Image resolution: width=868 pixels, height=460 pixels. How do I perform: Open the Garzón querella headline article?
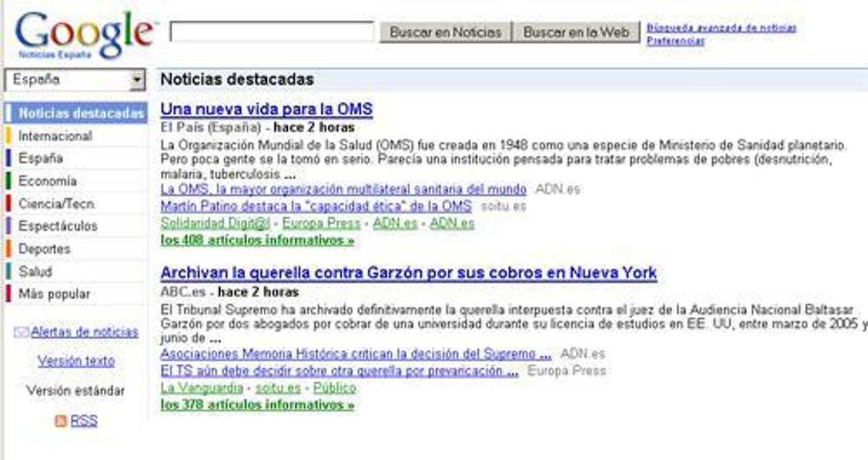coord(408,273)
